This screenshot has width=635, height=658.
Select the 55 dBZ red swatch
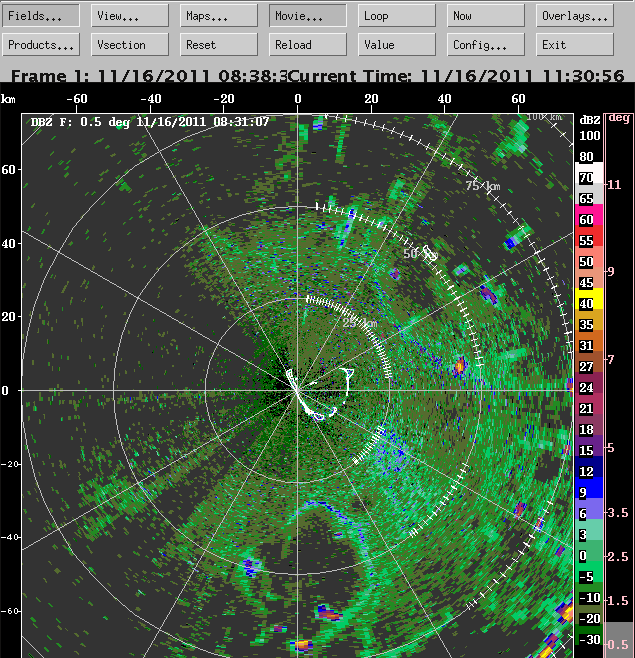point(589,236)
